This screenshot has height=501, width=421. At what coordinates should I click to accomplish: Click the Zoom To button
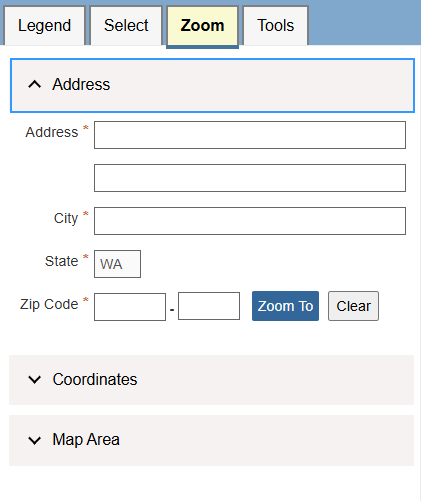tap(285, 306)
